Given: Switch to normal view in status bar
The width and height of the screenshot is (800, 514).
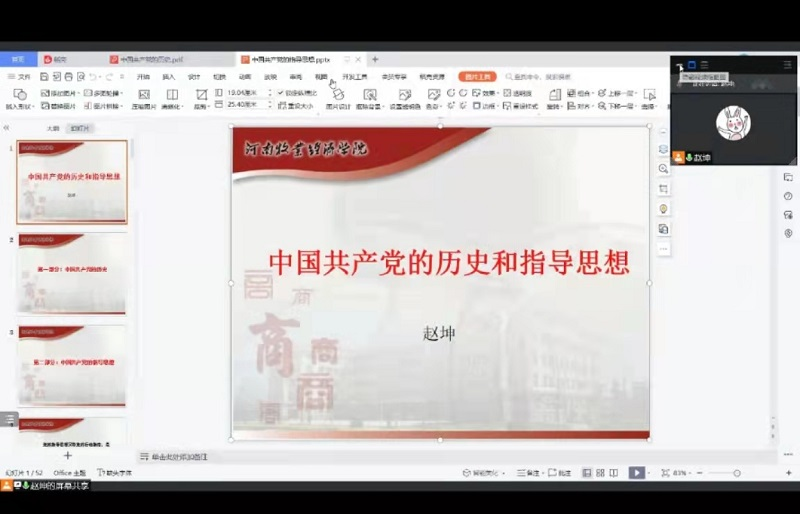Looking at the screenshot, I should coord(587,473).
